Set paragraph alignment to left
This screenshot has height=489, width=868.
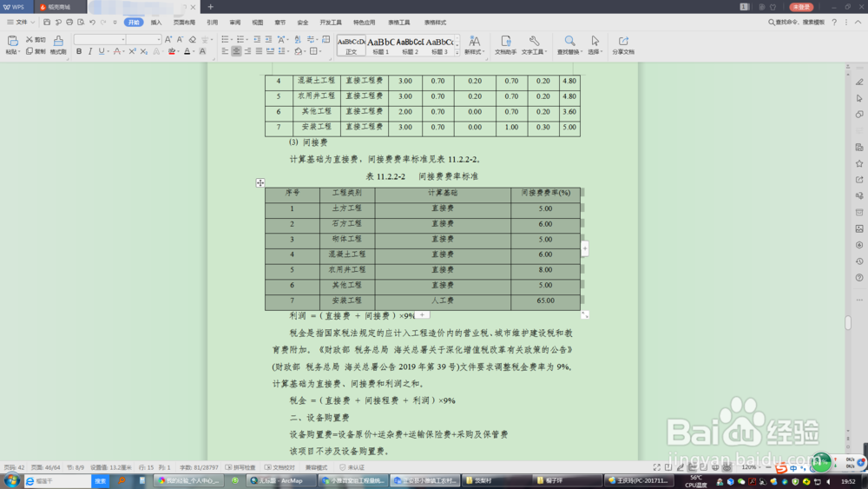(225, 51)
